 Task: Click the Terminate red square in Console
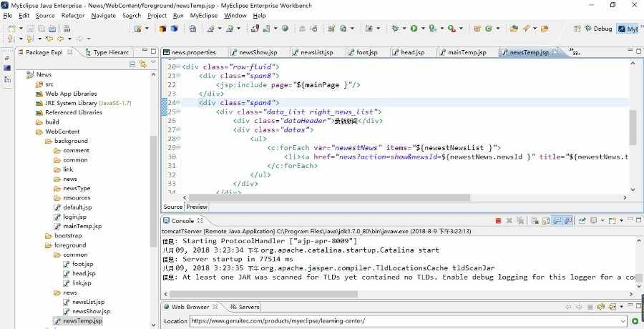tap(498, 220)
